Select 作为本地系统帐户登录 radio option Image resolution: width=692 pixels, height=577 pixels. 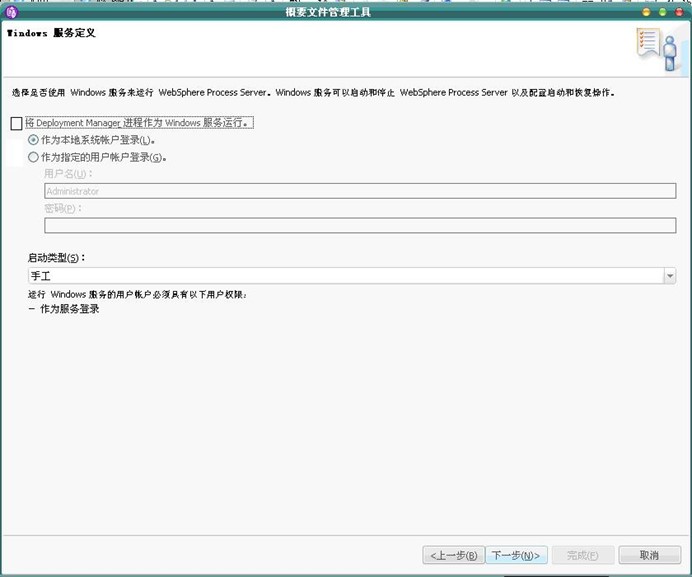[33, 140]
